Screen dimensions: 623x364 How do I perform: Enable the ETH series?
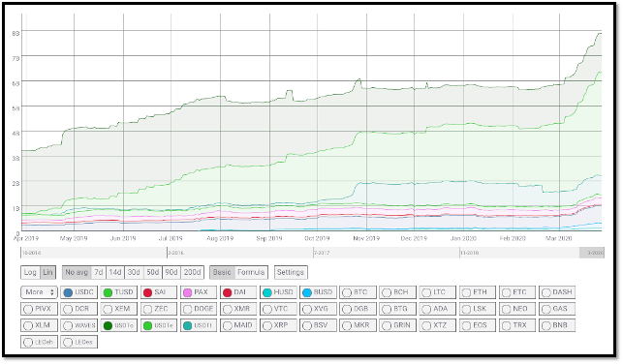pos(478,292)
